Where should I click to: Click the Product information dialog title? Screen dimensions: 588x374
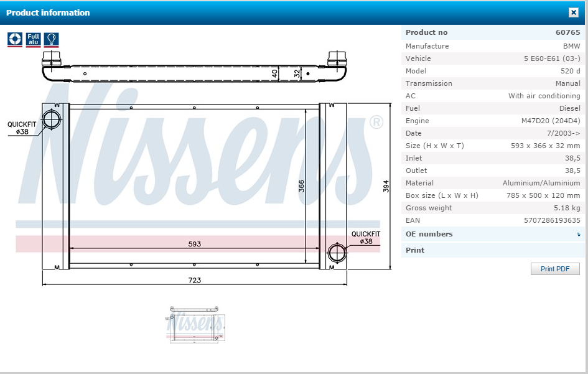click(x=48, y=12)
